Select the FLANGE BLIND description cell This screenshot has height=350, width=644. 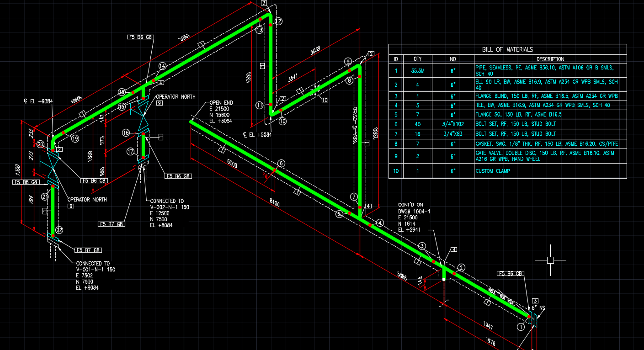(x=550, y=96)
